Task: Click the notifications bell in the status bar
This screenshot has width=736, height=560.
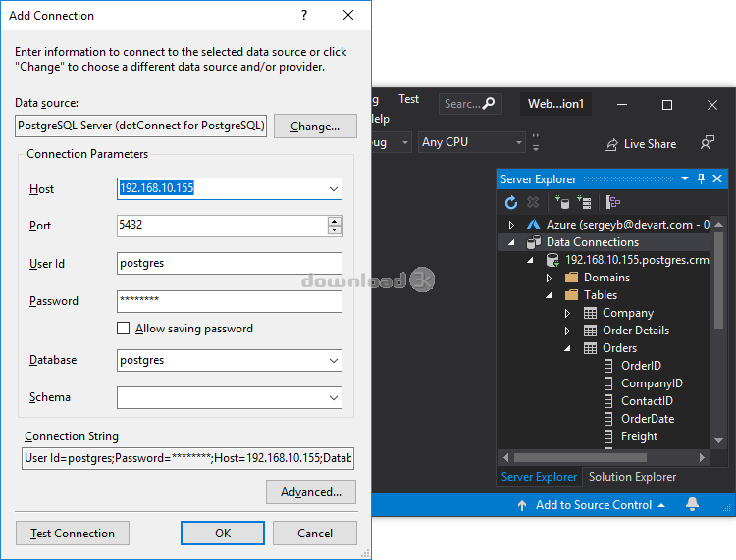Action: coord(693,504)
